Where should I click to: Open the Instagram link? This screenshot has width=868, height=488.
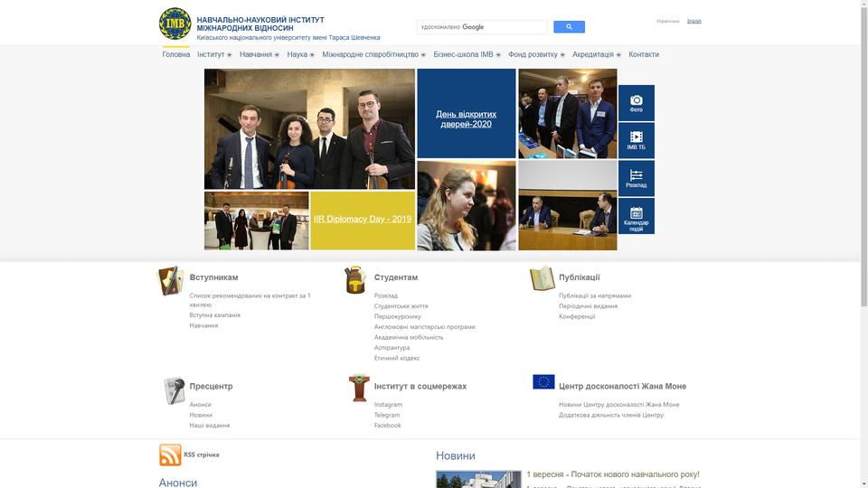[388, 405]
